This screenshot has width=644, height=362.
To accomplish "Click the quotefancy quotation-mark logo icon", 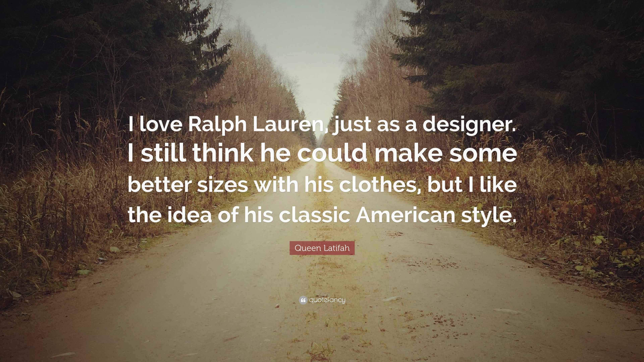I will 303,300.
